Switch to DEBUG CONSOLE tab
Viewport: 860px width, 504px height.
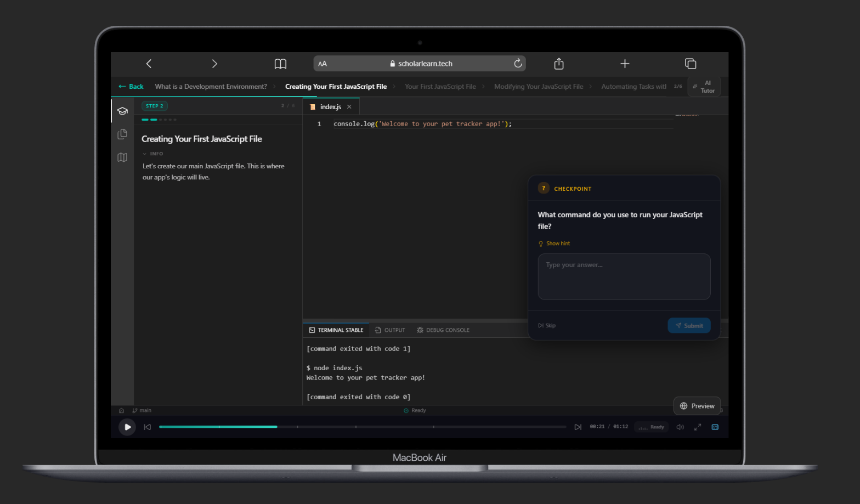(x=443, y=330)
